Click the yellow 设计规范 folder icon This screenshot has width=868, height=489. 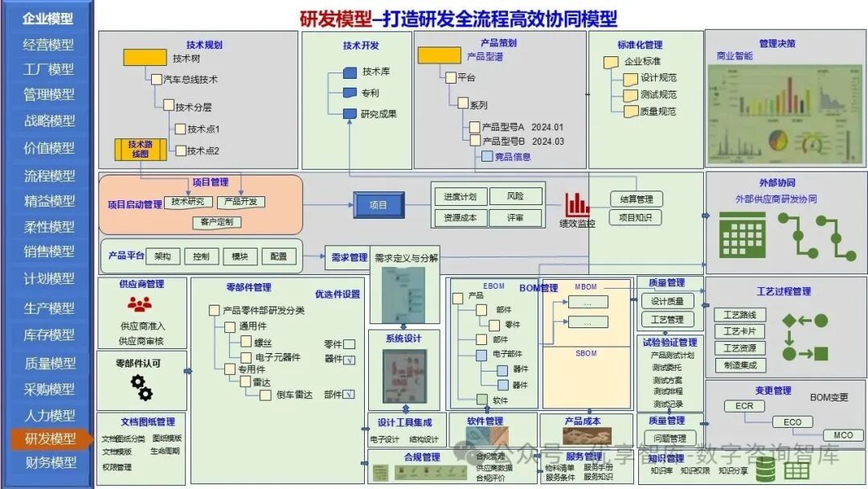point(631,79)
